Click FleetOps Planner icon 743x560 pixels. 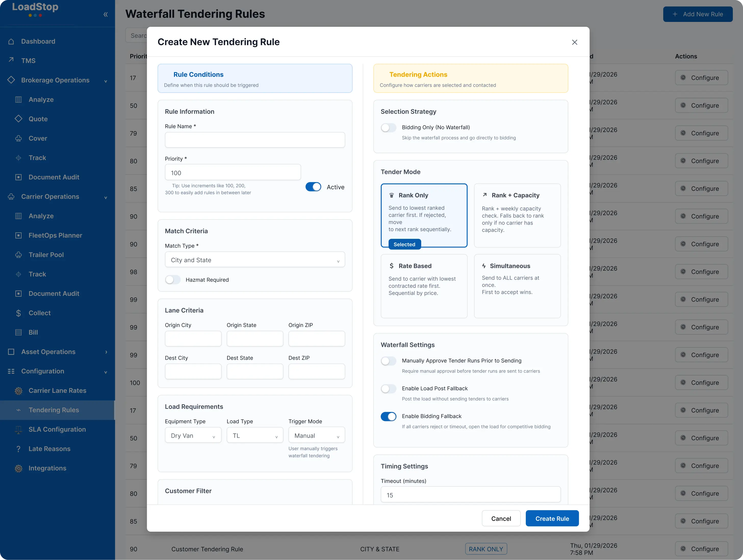point(18,235)
